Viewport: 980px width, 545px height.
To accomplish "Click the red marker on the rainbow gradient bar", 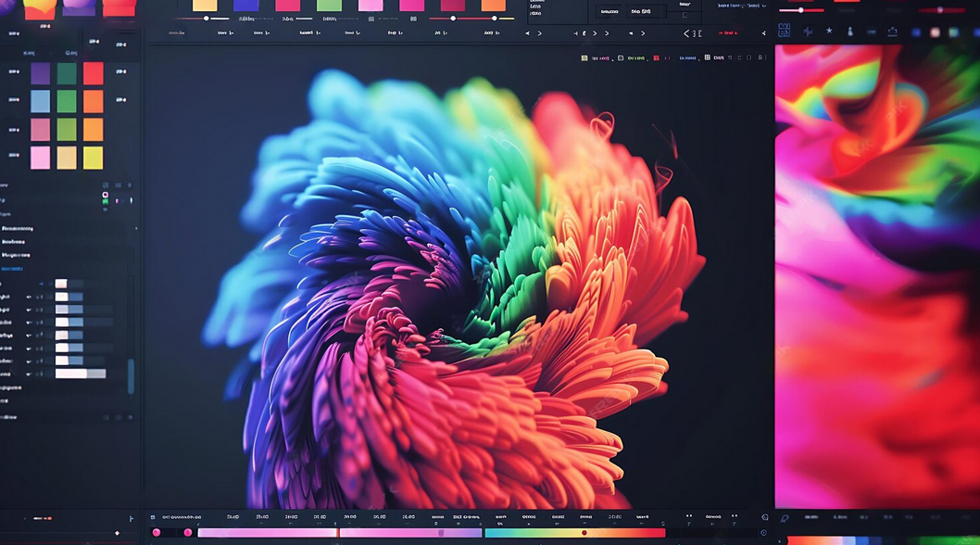I will tap(584, 533).
